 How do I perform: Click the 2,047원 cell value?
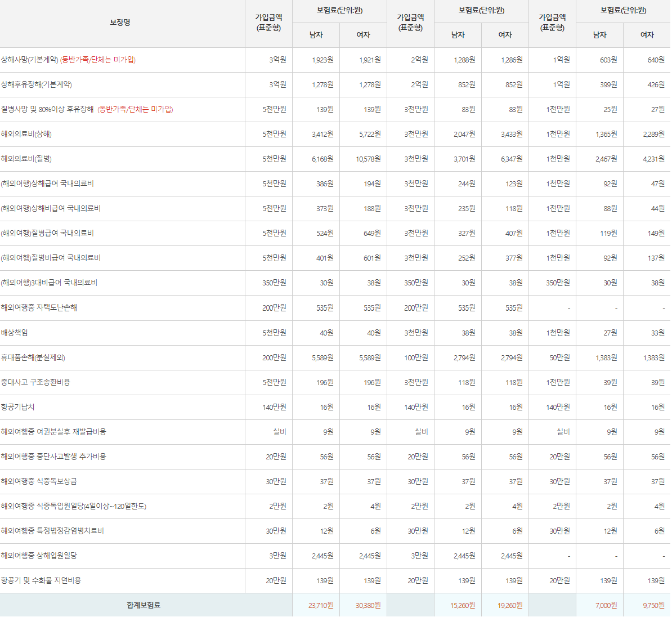pos(464,135)
